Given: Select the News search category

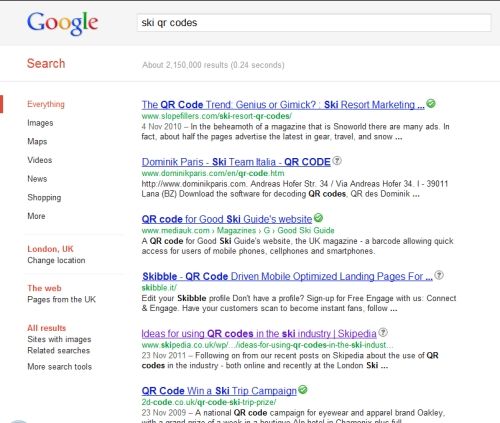Looking at the screenshot, I should [x=37, y=179].
